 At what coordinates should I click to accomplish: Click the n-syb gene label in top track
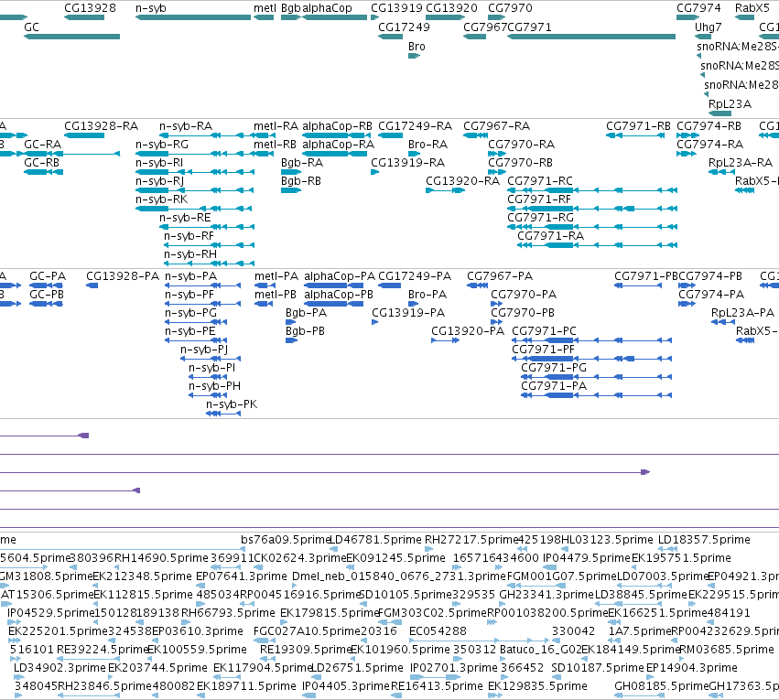(x=150, y=8)
